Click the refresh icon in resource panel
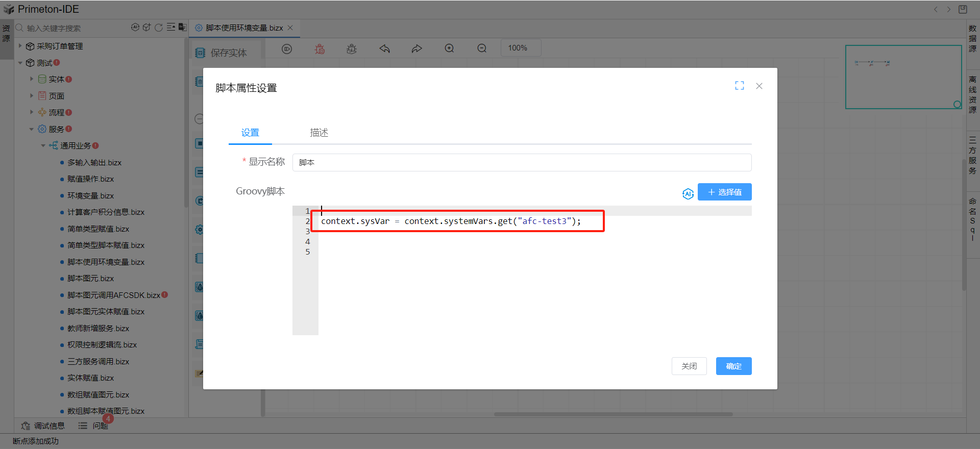 click(x=159, y=28)
